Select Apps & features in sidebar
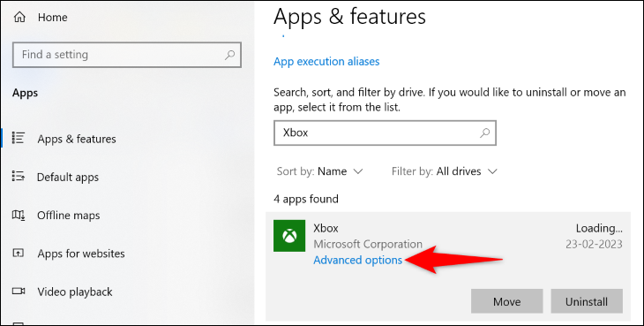Image resolution: width=644 pixels, height=326 pixels. [77, 139]
